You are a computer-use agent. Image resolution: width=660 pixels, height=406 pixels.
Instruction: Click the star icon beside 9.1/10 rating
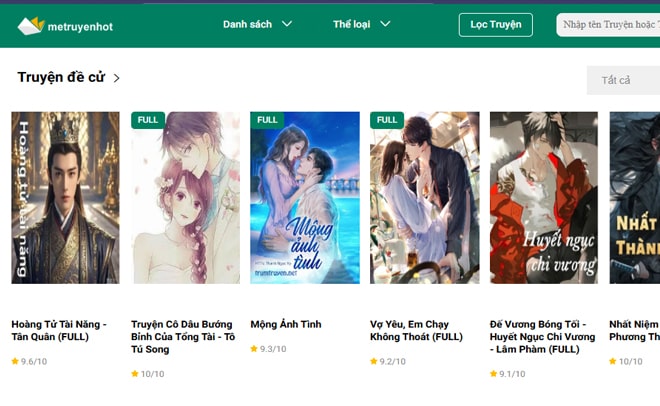point(493,374)
